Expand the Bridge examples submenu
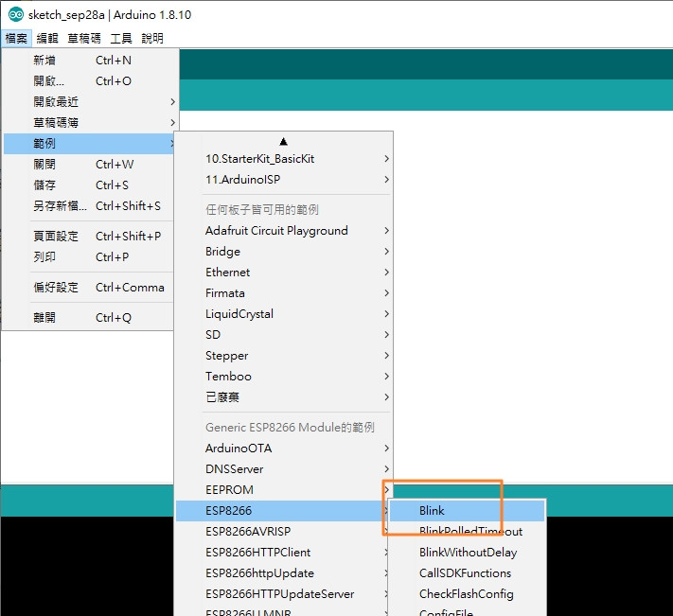The width and height of the screenshot is (673, 616). [283, 252]
